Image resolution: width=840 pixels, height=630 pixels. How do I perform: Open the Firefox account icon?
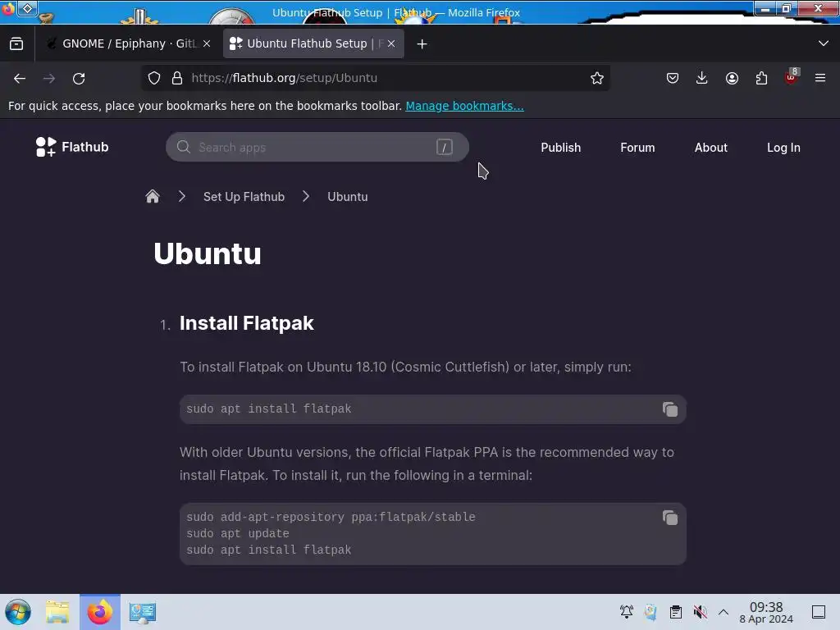(x=732, y=78)
